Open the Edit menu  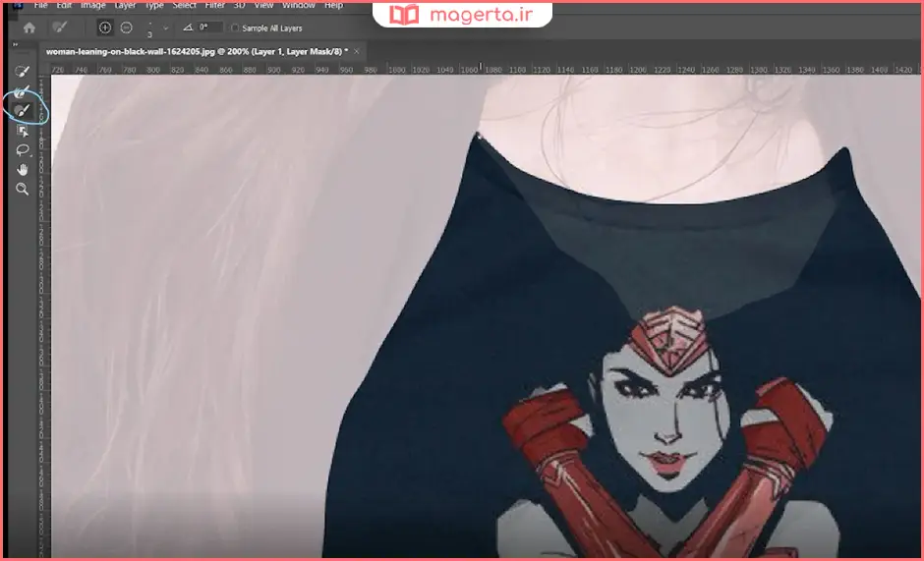pyautogui.click(x=64, y=5)
